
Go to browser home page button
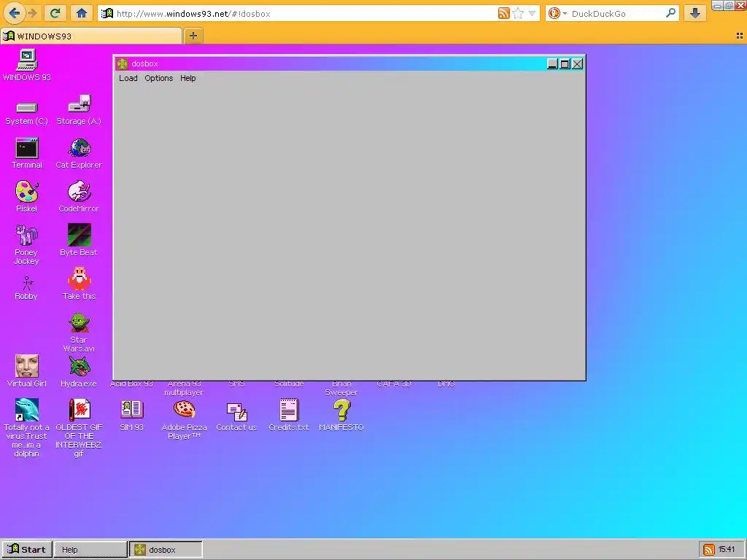[x=82, y=13]
